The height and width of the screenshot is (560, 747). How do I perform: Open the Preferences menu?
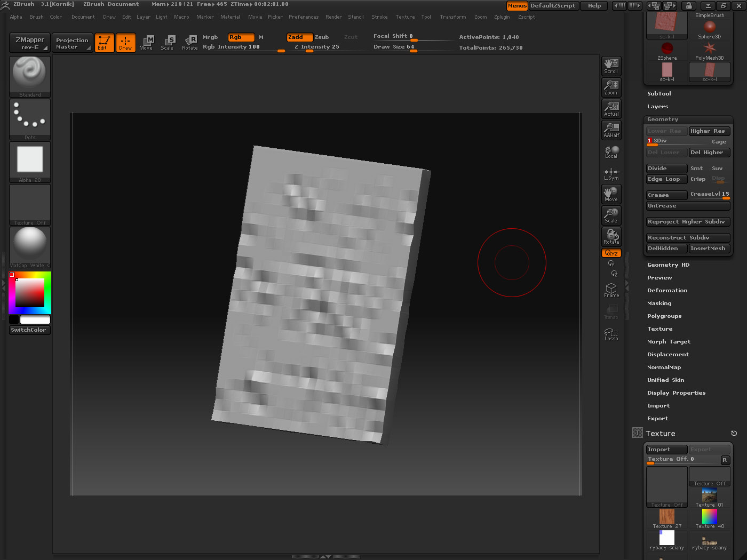click(x=303, y=17)
